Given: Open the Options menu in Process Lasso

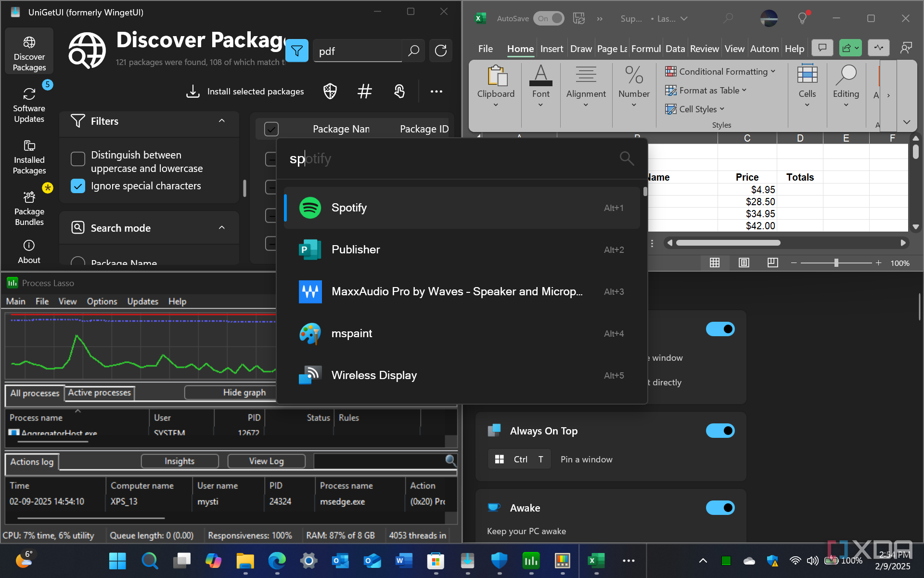Looking at the screenshot, I should pos(102,301).
